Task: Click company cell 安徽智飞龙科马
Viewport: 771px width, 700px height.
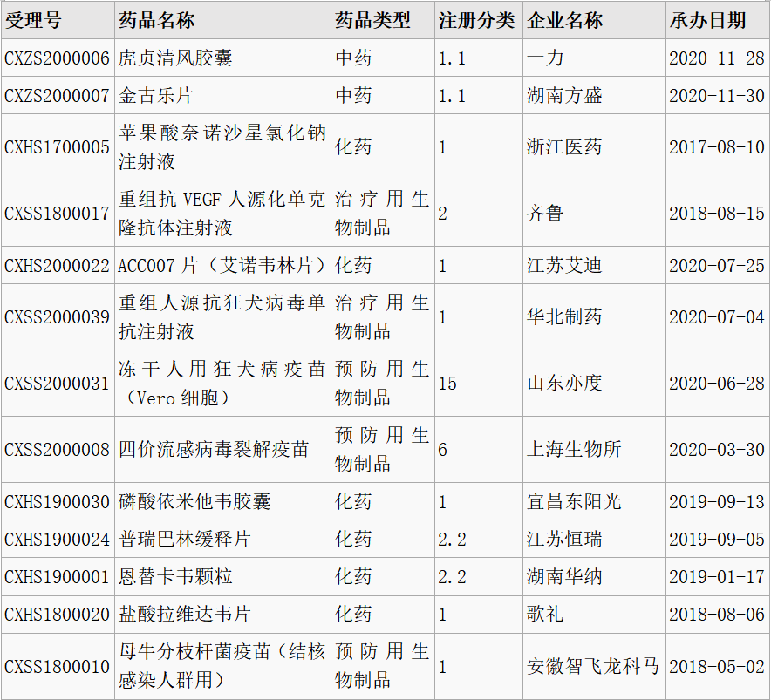Action: pyautogui.click(x=593, y=667)
